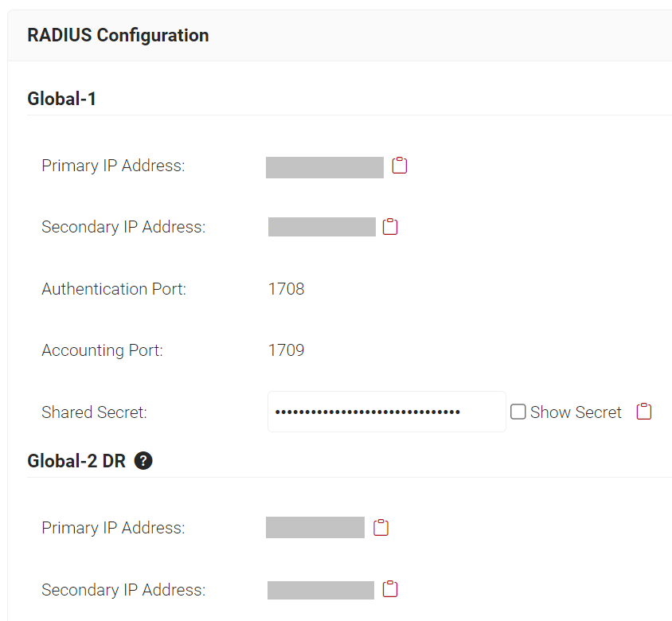Click the Accounting Port label
Viewport: 672px width, 621px height.
[102, 350]
